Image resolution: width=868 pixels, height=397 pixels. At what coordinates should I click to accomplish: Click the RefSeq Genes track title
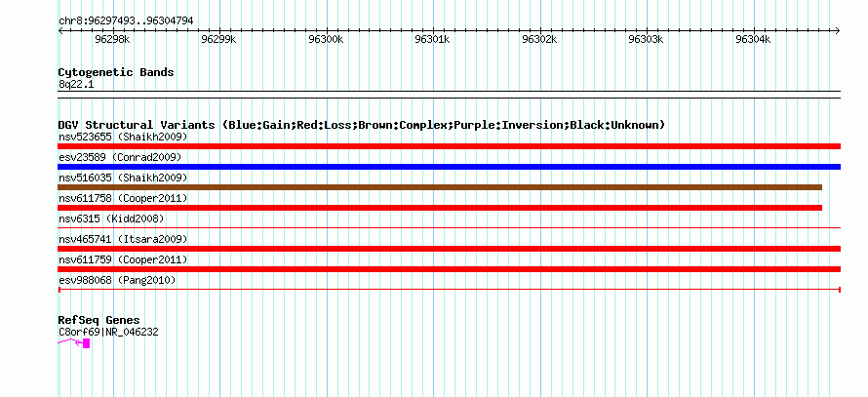[99, 320]
